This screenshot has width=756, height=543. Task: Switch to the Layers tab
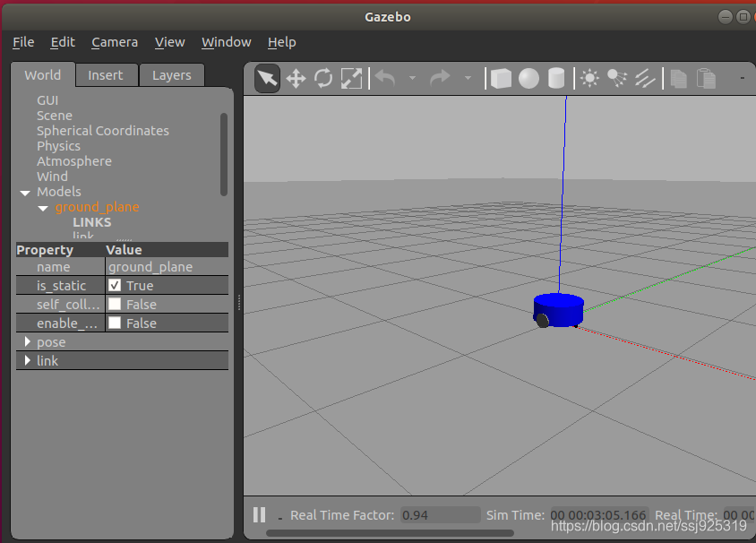pos(172,75)
